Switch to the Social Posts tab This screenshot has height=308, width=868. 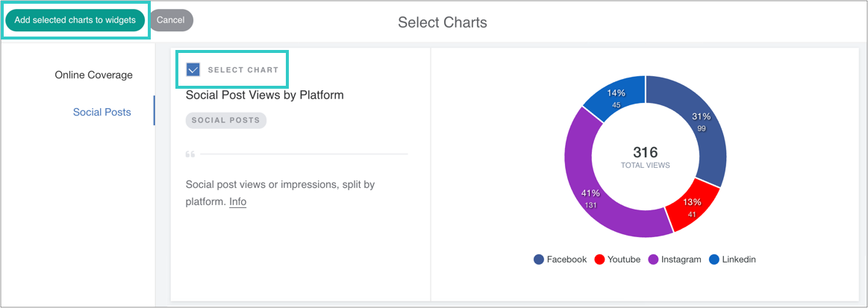(102, 112)
